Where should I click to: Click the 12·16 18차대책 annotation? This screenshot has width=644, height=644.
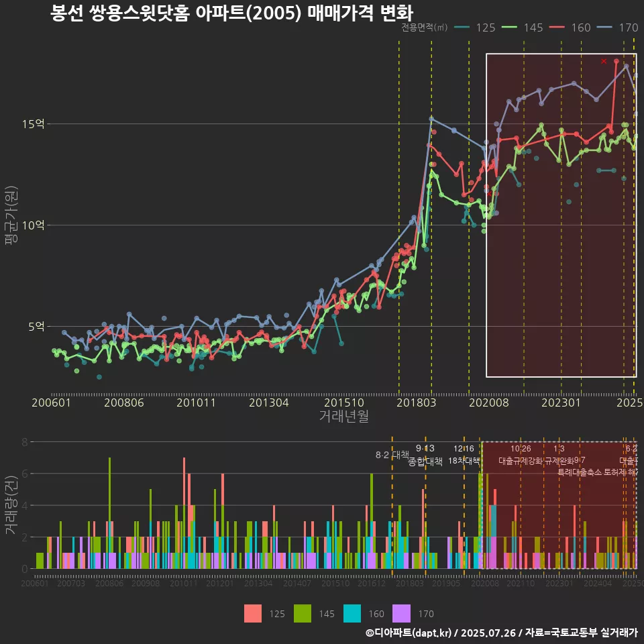(x=464, y=455)
